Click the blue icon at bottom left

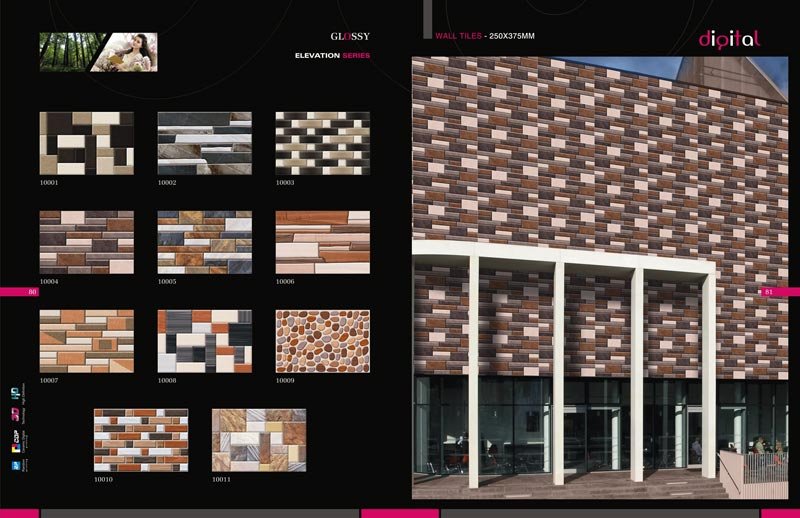click(x=16, y=465)
